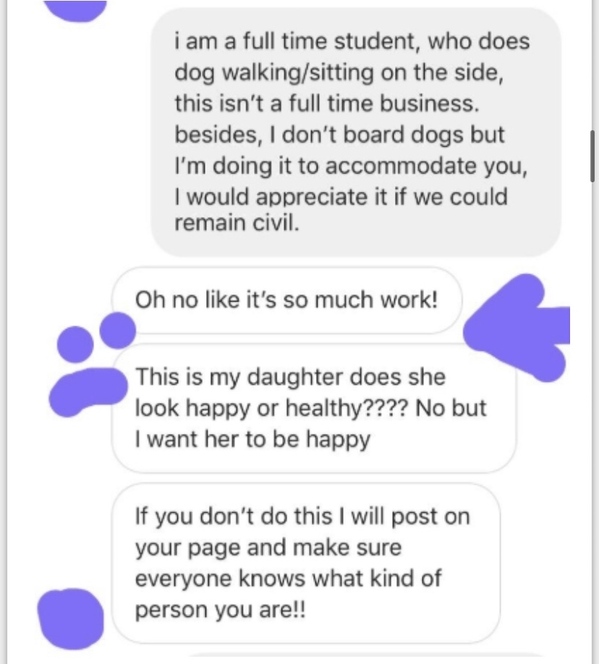The width and height of the screenshot is (599, 664).
Task: Click the large purple arrow-shaped scribble
Action: point(517,327)
